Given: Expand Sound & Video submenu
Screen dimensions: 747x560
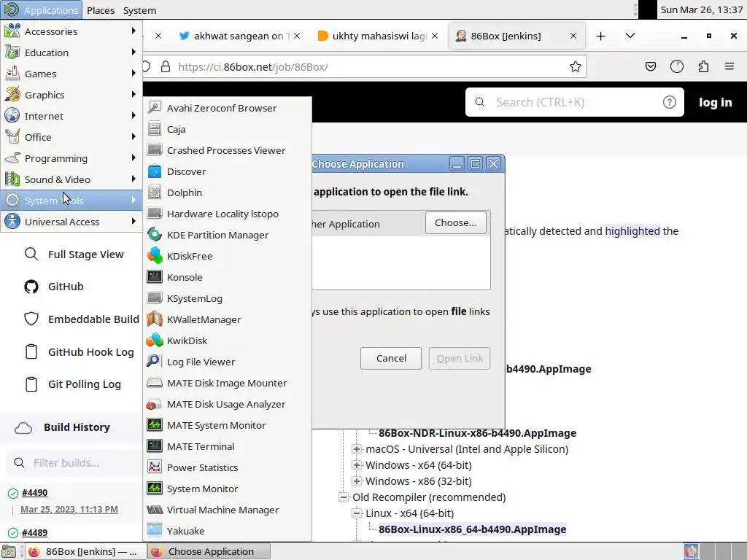Looking at the screenshot, I should coord(71,179).
